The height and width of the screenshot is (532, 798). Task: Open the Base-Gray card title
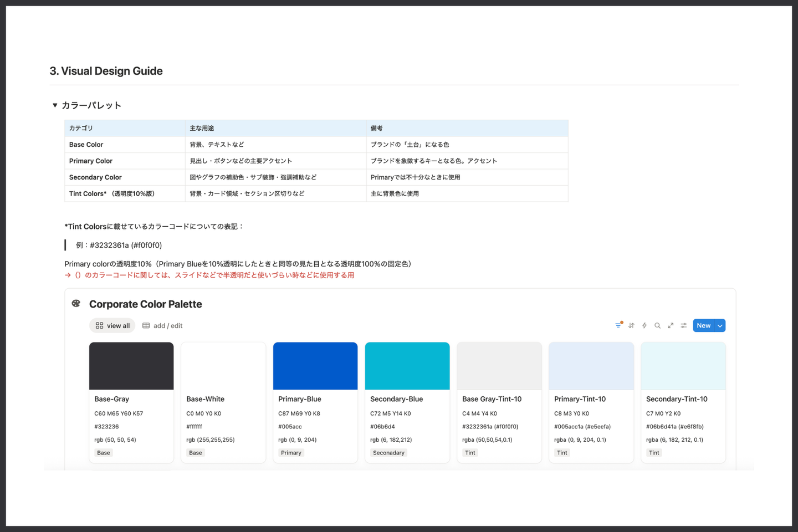pos(111,399)
